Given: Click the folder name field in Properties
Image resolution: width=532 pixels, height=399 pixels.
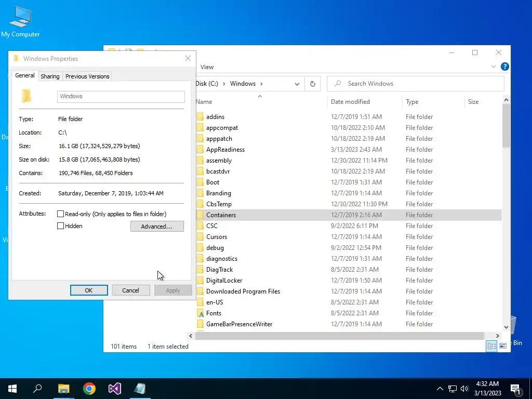Looking at the screenshot, I should click(x=121, y=96).
